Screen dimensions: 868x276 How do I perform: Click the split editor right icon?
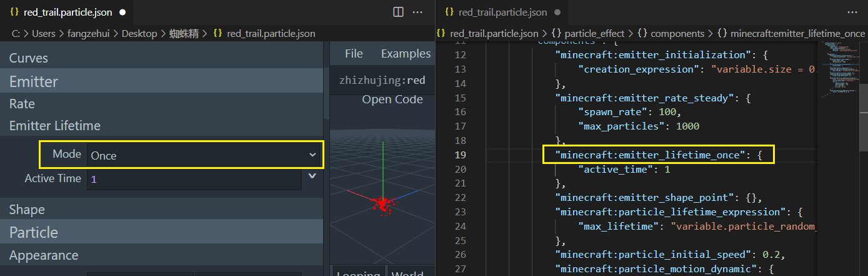(x=398, y=12)
